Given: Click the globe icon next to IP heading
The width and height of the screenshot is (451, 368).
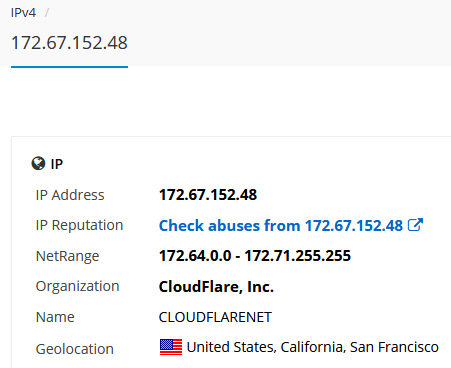Looking at the screenshot, I should coord(38,163).
